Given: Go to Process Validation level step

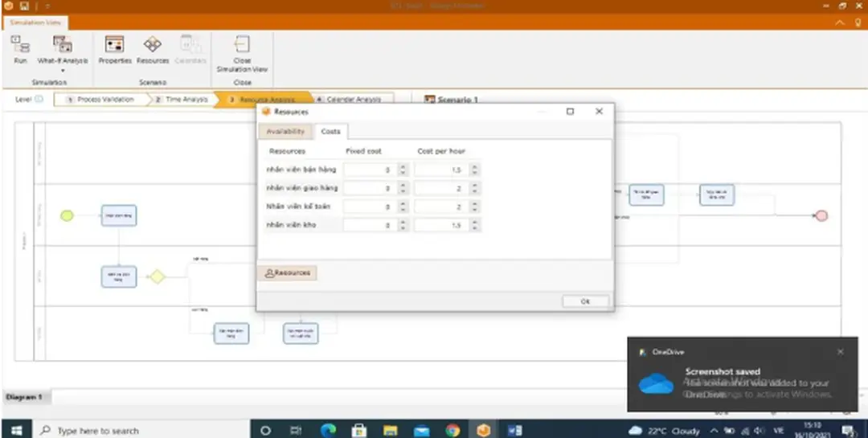Looking at the screenshot, I should tap(101, 100).
